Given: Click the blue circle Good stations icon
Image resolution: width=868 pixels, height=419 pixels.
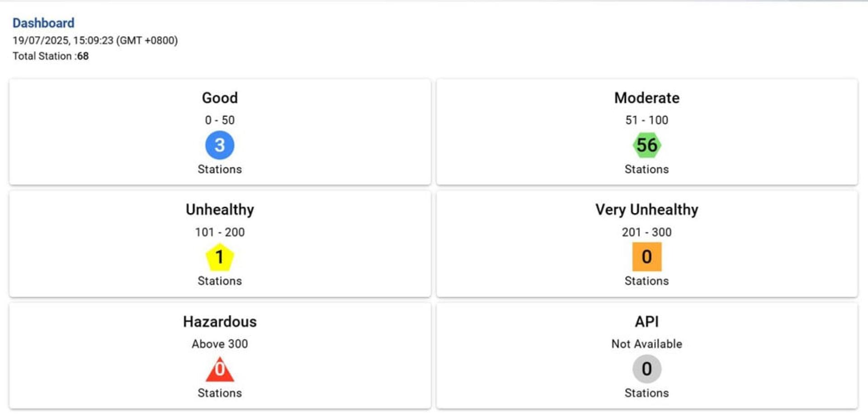Looking at the screenshot, I should (x=220, y=145).
